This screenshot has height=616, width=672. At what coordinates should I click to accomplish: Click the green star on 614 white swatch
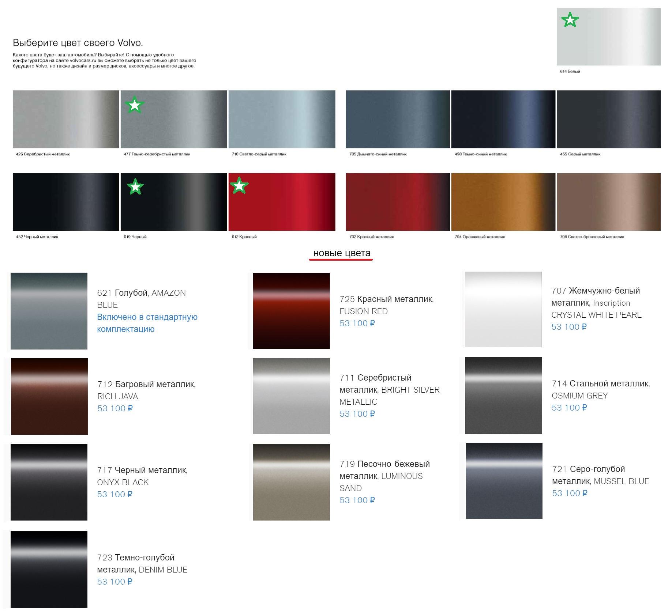(570, 20)
